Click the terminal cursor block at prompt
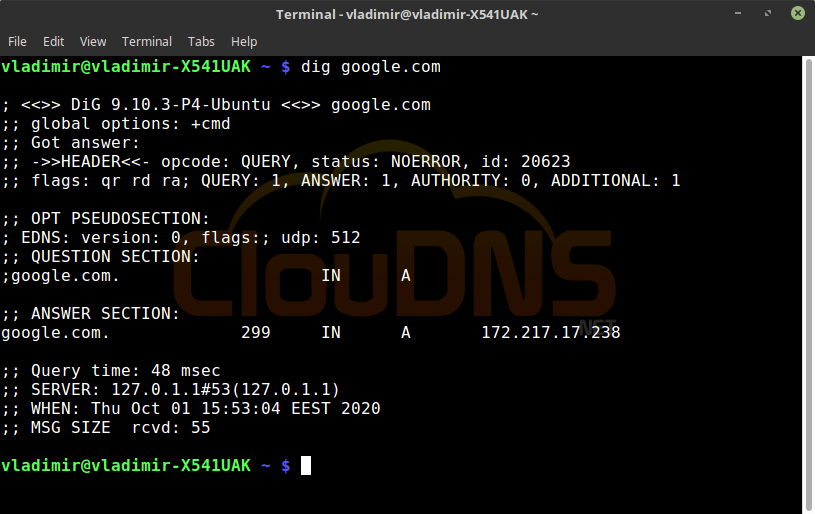 tap(306, 466)
